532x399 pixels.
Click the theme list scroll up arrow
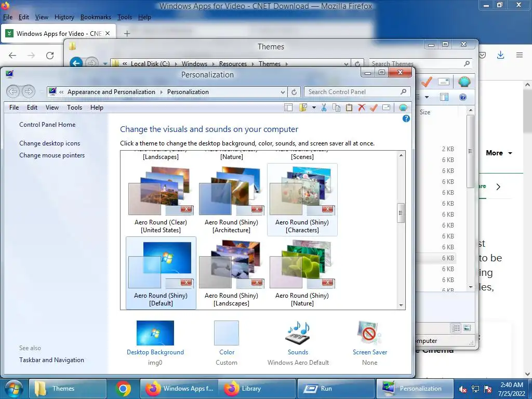pos(401,155)
